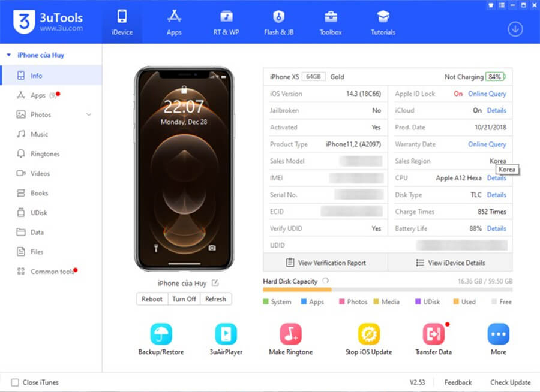Click the V2.53 version label
The width and height of the screenshot is (540, 392).
(x=417, y=382)
